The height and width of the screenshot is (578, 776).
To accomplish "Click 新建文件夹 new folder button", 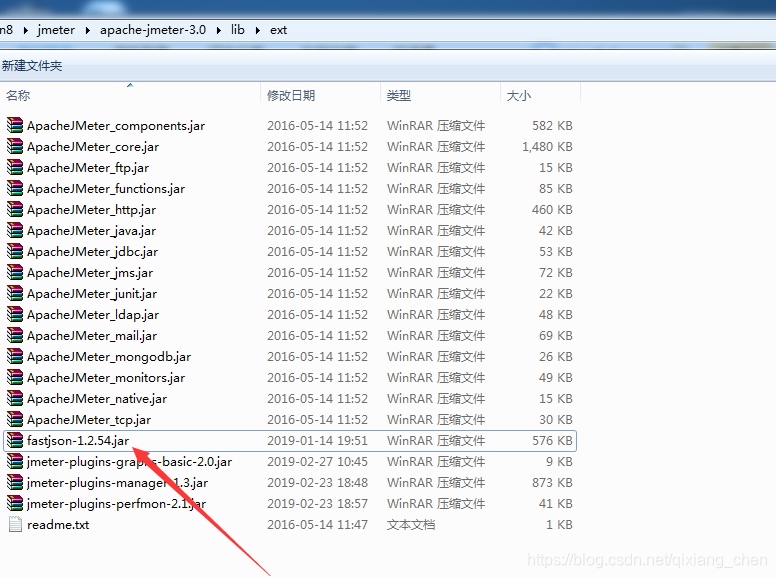I will 32,66.
